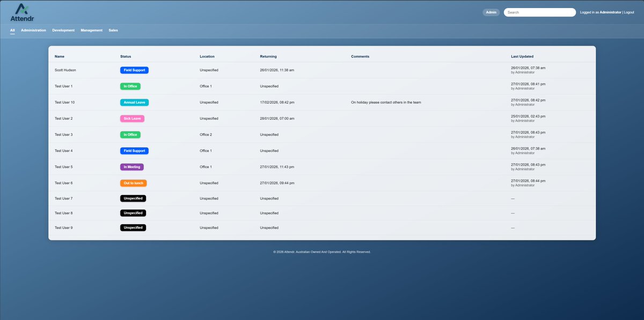This screenshot has height=320, width=644.
Task: Click the Comments column header
Action: click(x=360, y=56)
